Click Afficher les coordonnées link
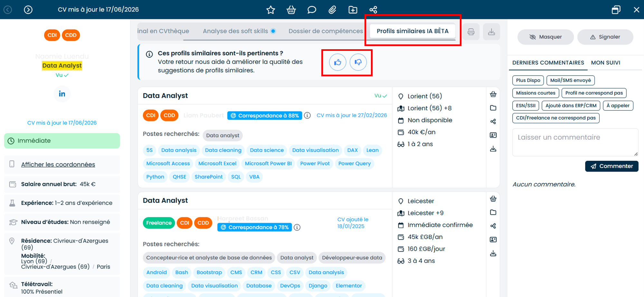The width and height of the screenshot is (644, 297). (x=58, y=164)
